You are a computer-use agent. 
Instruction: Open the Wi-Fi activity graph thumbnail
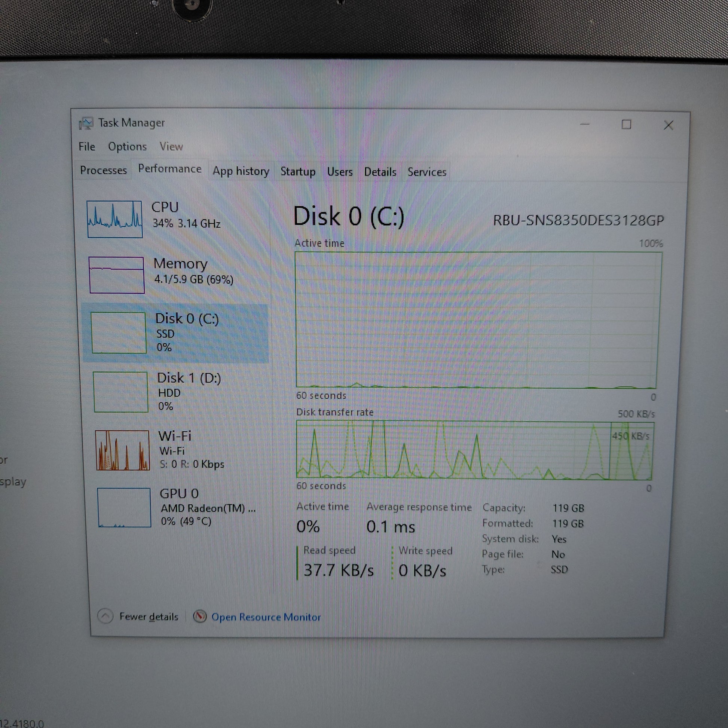[x=122, y=450]
